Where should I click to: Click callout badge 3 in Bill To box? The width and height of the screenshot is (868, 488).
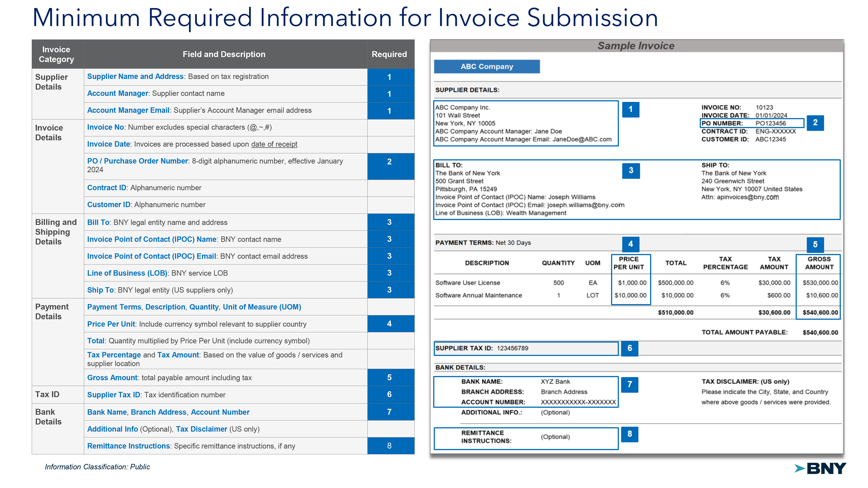click(631, 171)
